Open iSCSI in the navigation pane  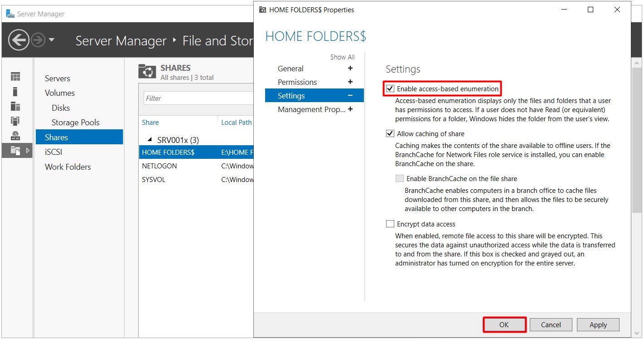click(53, 152)
